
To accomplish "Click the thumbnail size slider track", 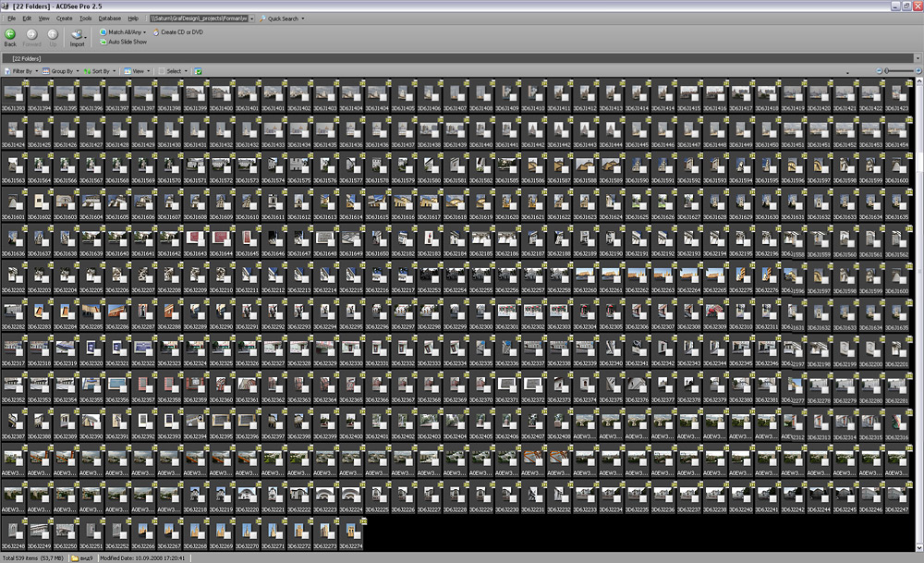I will [901, 71].
